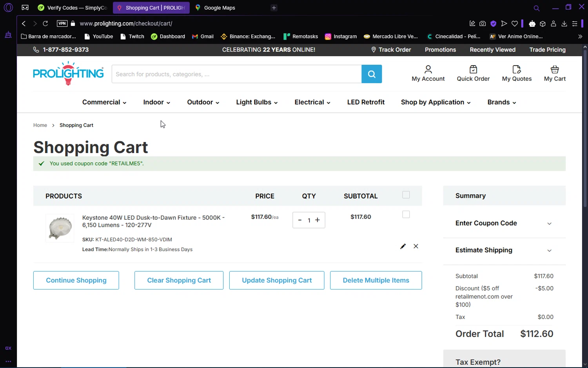Show more bookmarks with double chevron
588x368 pixels.
point(580,36)
